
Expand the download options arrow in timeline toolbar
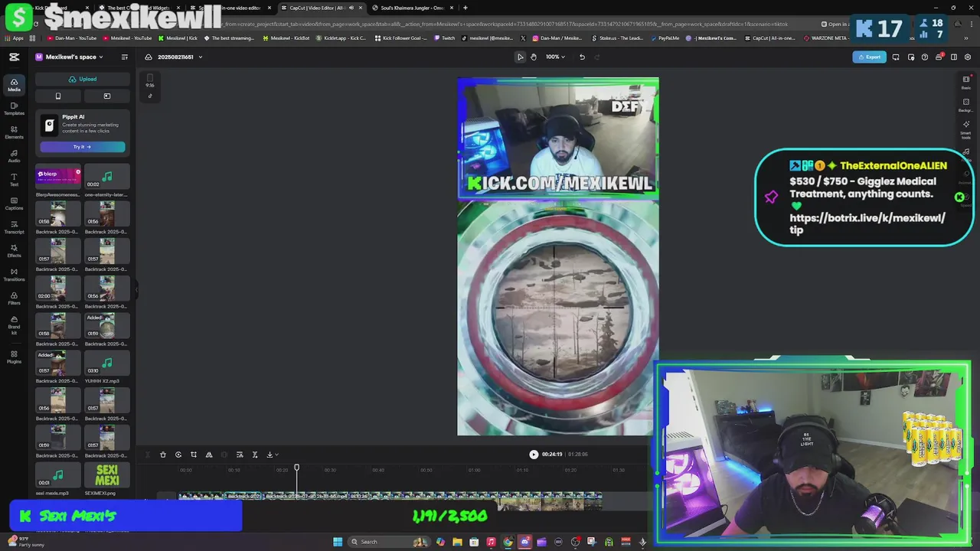(x=276, y=455)
